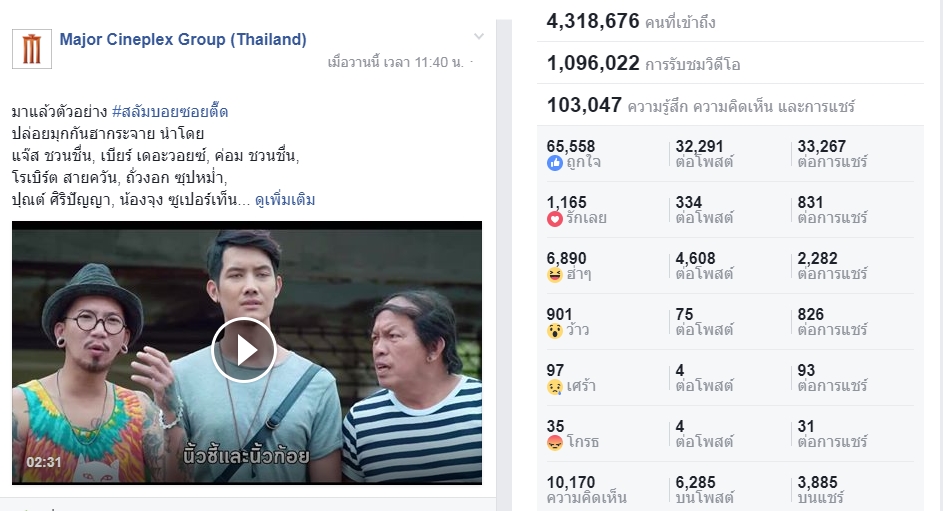
Task: Click the 103,047 reactions, comments and shares total
Action: tap(584, 105)
